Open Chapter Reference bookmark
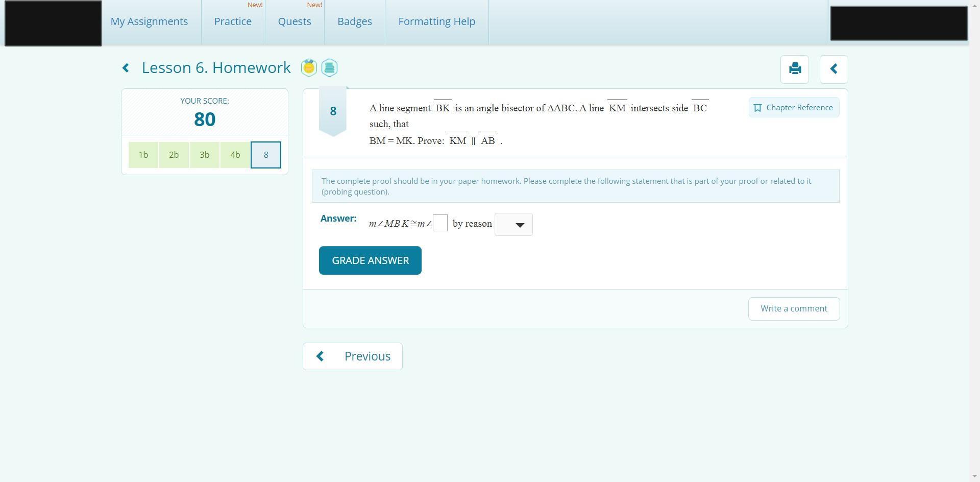980x482 pixels. (x=794, y=107)
